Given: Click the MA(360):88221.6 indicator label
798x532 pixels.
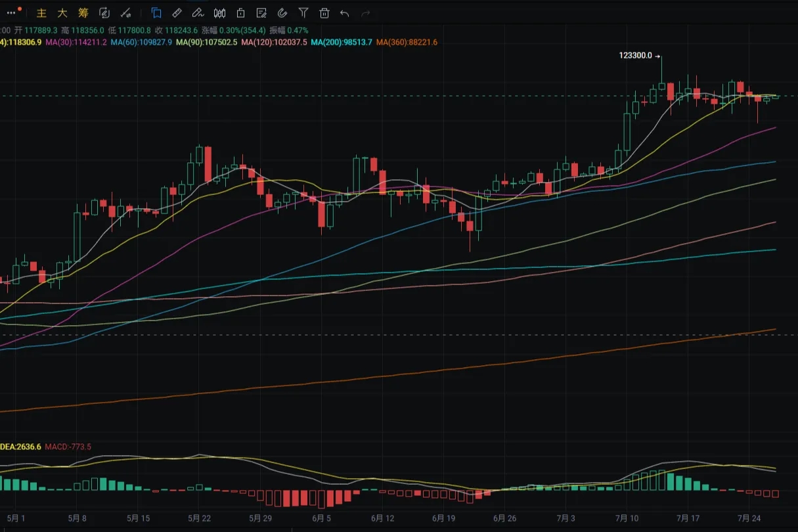Looking at the screenshot, I should click(x=407, y=42).
